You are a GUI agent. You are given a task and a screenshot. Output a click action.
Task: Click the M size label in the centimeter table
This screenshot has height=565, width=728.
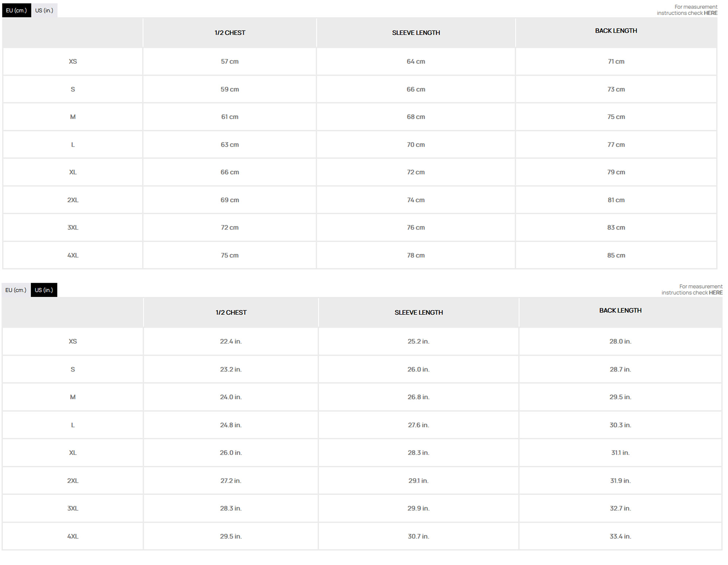tap(73, 117)
